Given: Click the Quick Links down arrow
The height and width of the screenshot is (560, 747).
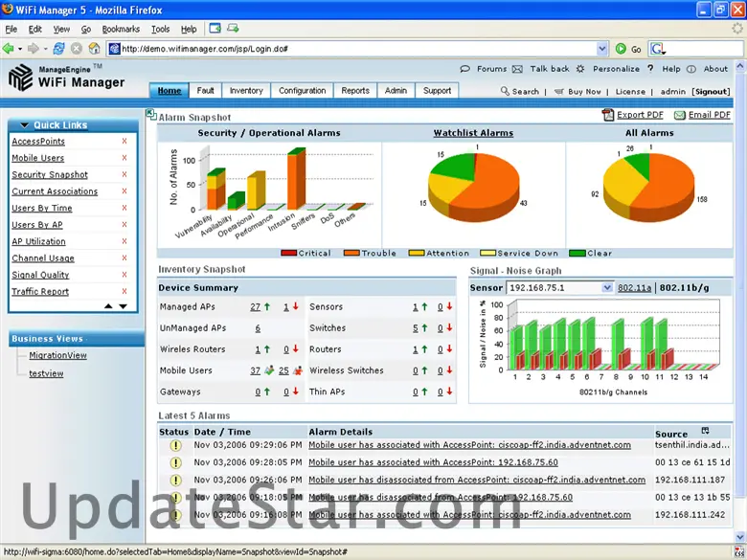Looking at the screenshot, I should (123, 306).
